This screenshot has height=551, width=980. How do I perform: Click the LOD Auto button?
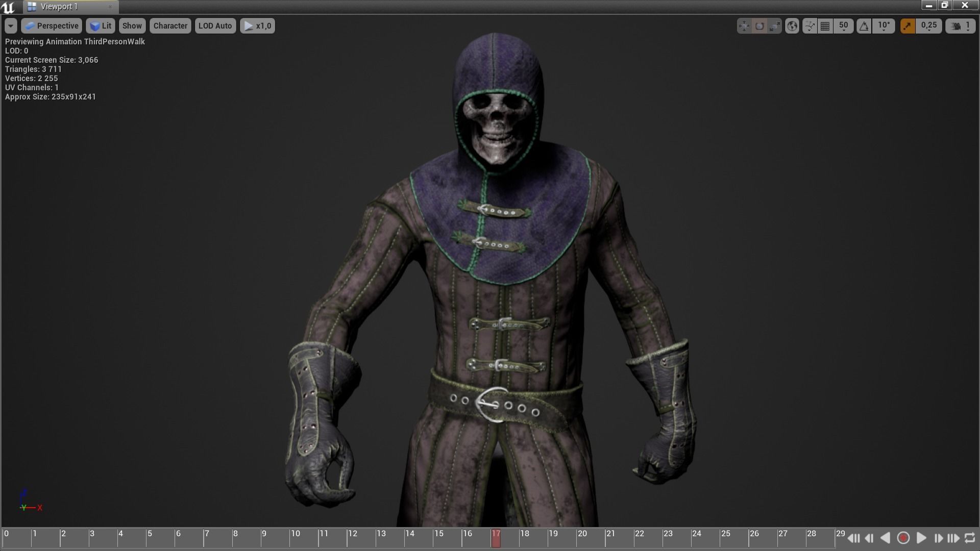215,26
